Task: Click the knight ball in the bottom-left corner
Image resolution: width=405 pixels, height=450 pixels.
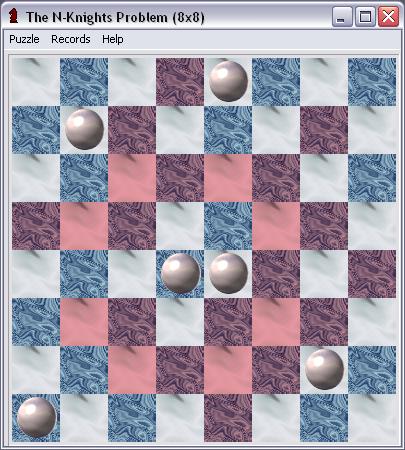Action: click(37, 417)
